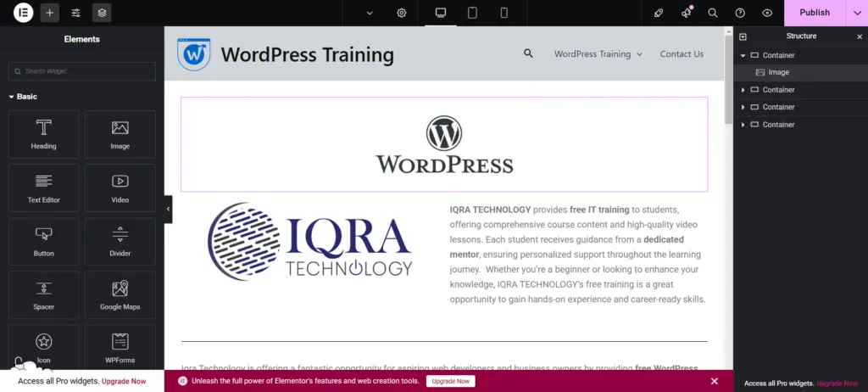
Task: Switch to desktop responsive view
Action: click(x=441, y=13)
